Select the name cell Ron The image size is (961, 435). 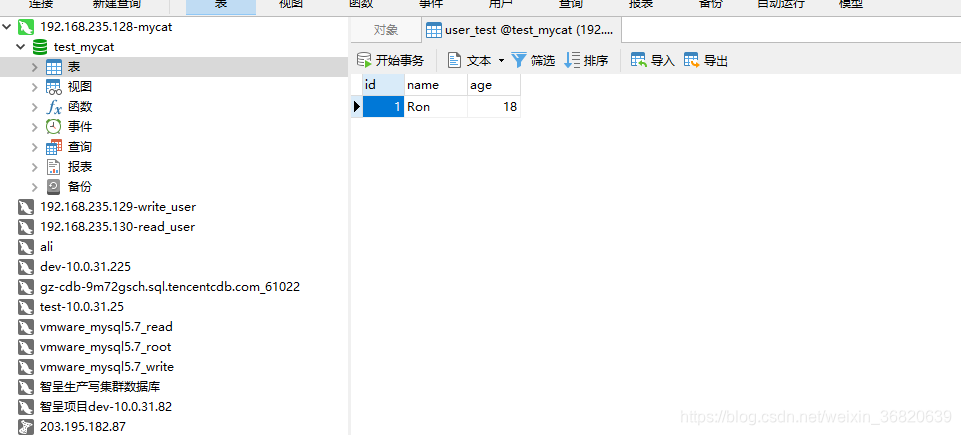[x=436, y=107]
